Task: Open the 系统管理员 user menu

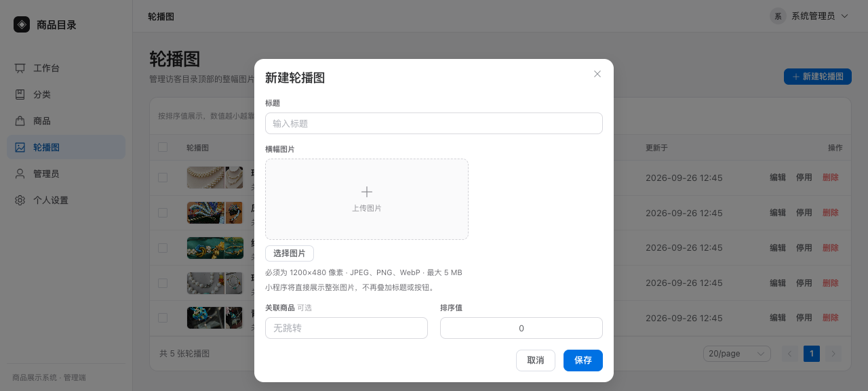Action: [810, 16]
